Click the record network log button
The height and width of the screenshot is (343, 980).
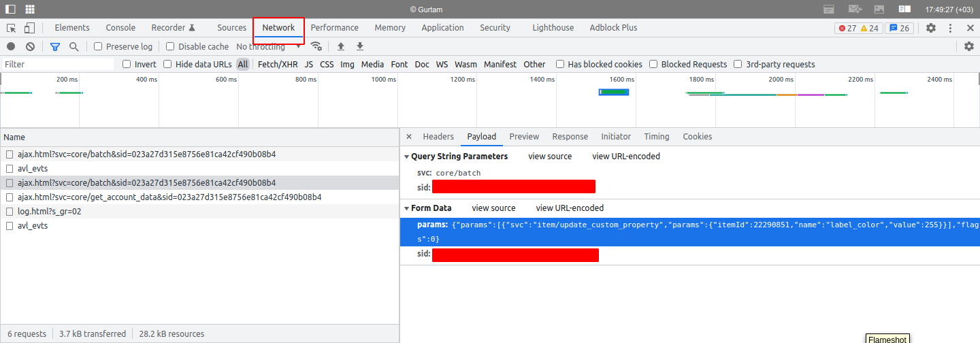pos(11,46)
